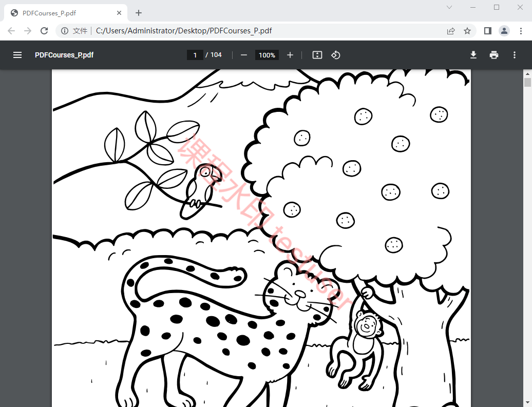Toggle the browser side panel
The width and height of the screenshot is (532, 407).
[x=488, y=31]
